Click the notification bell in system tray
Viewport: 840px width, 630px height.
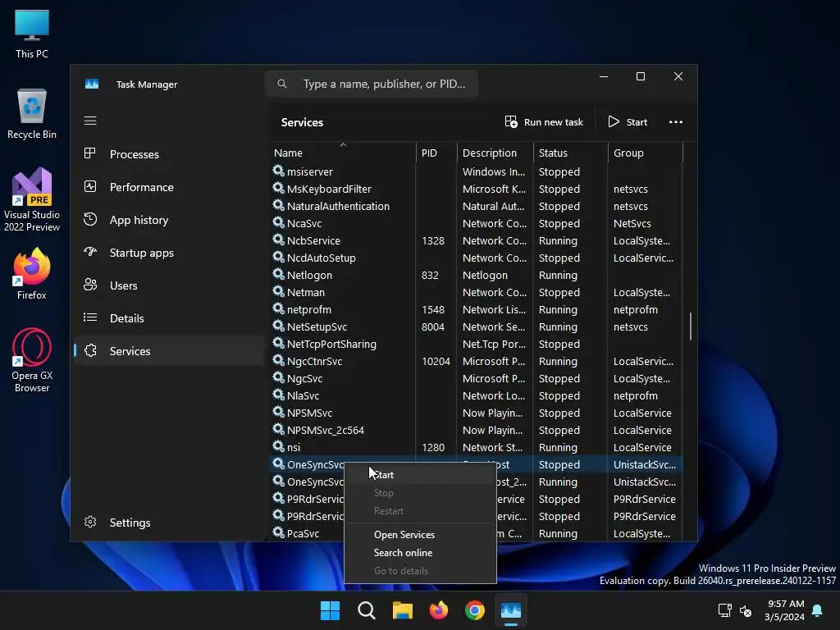pyautogui.click(x=817, y=610)
